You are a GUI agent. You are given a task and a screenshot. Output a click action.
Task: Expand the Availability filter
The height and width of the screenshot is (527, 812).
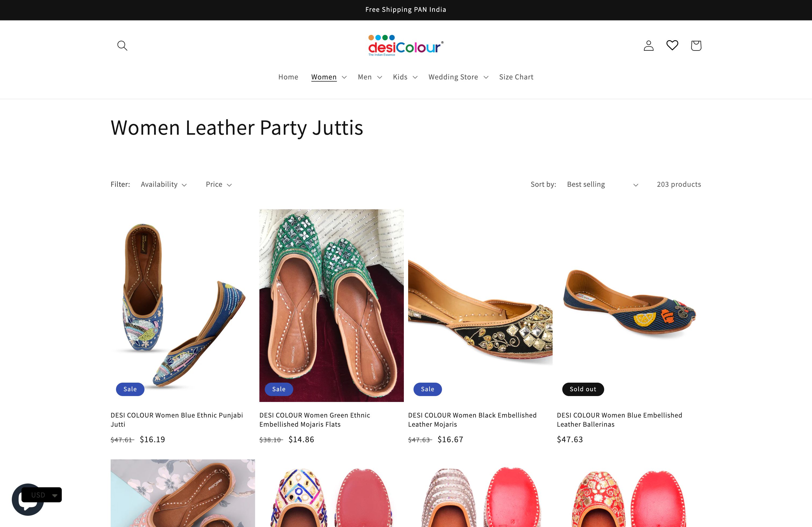164,184
